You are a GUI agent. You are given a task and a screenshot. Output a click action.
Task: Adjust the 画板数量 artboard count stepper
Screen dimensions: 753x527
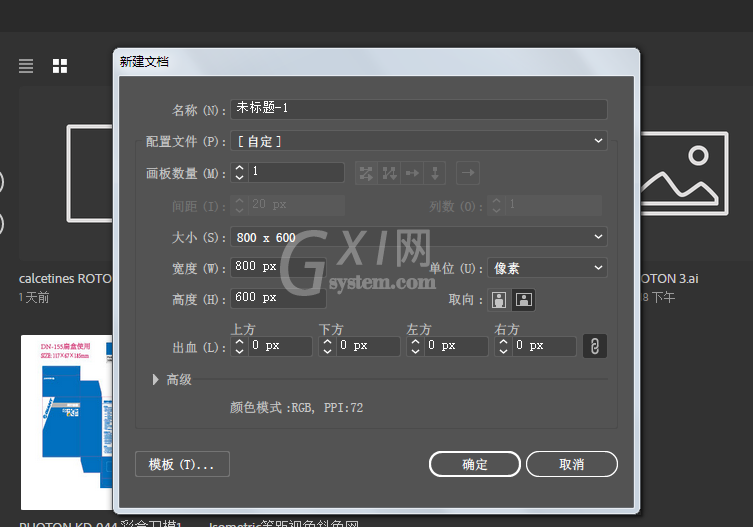coord(240,172)
